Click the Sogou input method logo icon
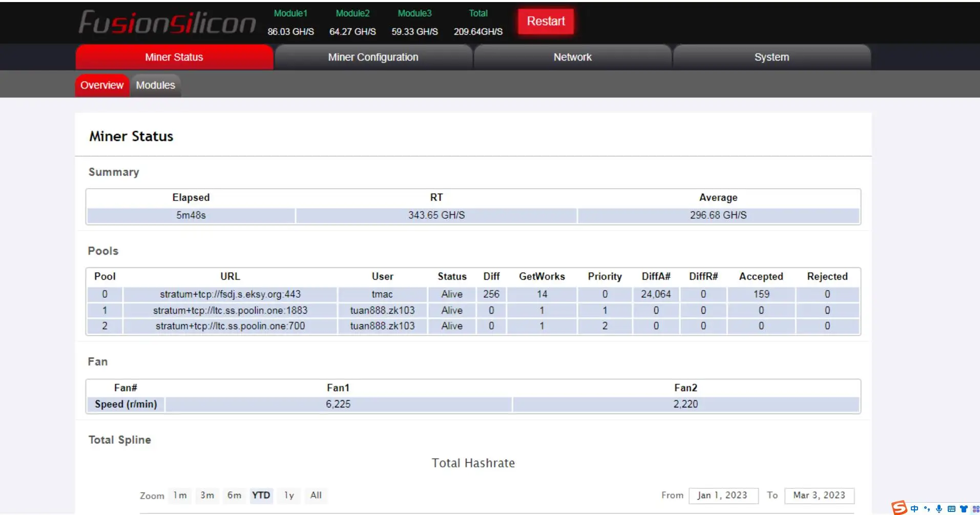The image size is (980, 515). click(899, 507)
